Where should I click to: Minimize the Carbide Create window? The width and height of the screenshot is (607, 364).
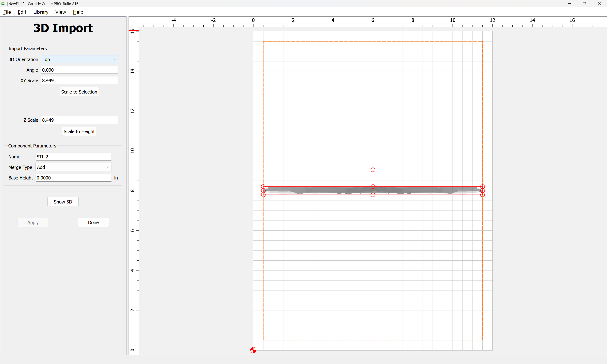[570, 4]
